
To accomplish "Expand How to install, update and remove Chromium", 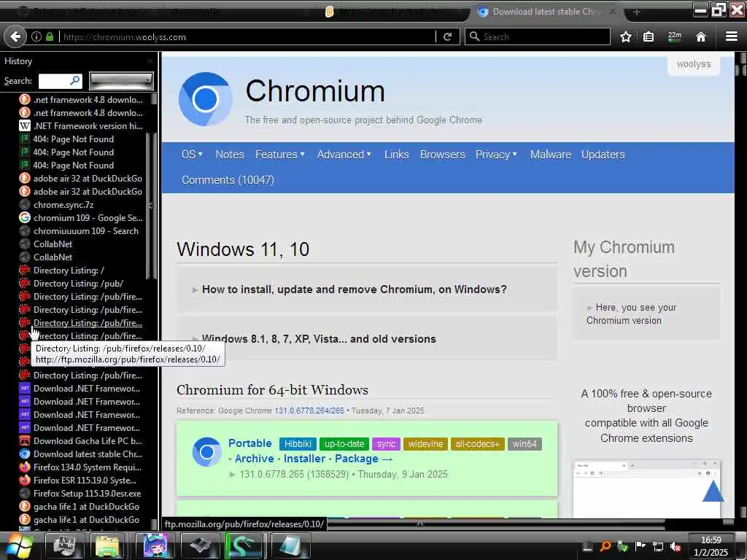I will point(367,289).
